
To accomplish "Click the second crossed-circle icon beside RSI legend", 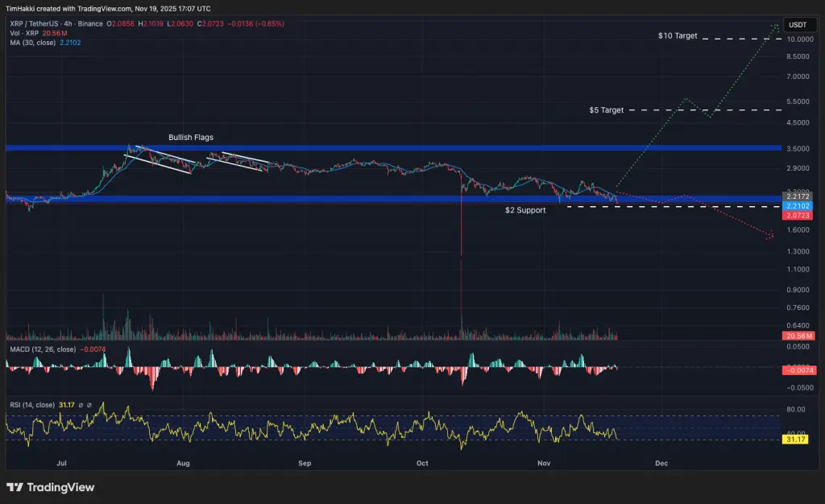I will [89, 403].
